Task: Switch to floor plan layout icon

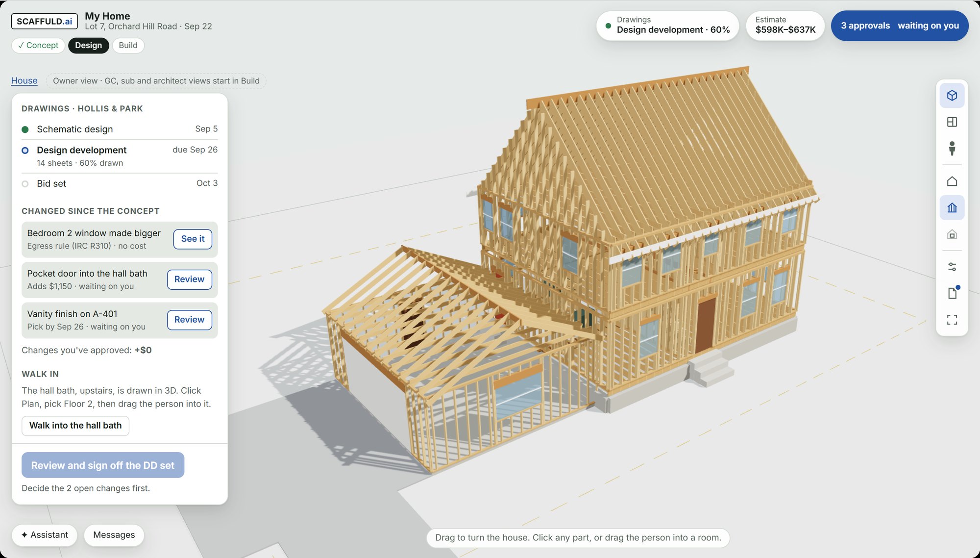Action: (x=952, y=122)
